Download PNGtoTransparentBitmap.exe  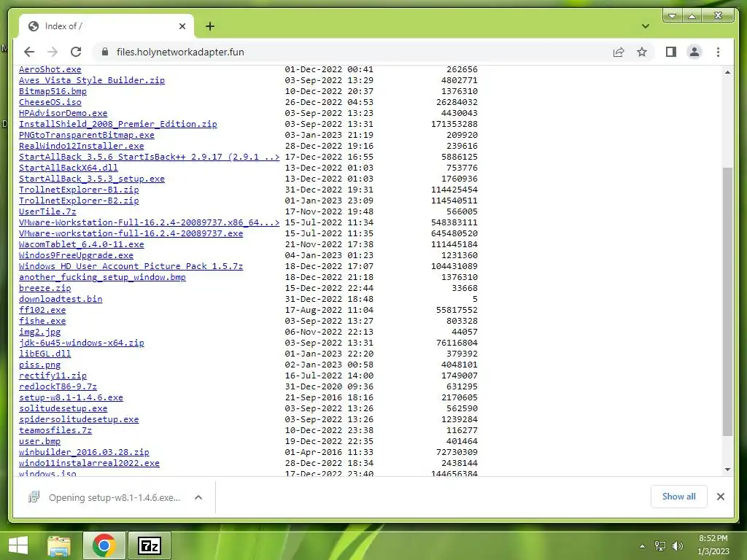pyautogui.click(x=87, y=135)
